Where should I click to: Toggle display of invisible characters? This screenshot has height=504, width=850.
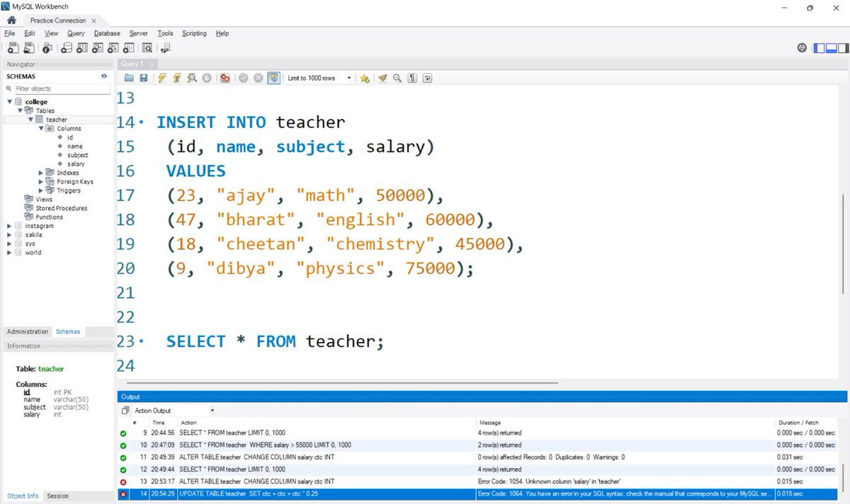[412, 78]
